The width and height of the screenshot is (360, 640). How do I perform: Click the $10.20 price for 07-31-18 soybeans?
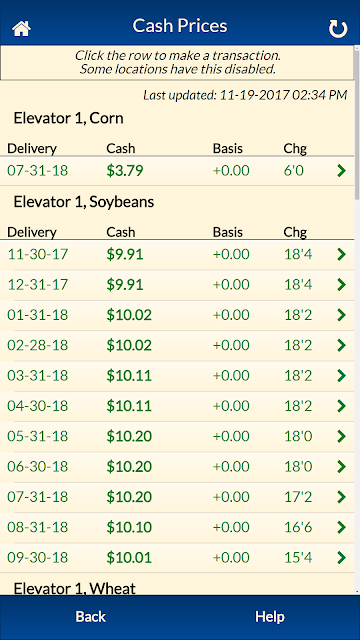point(129,497)
